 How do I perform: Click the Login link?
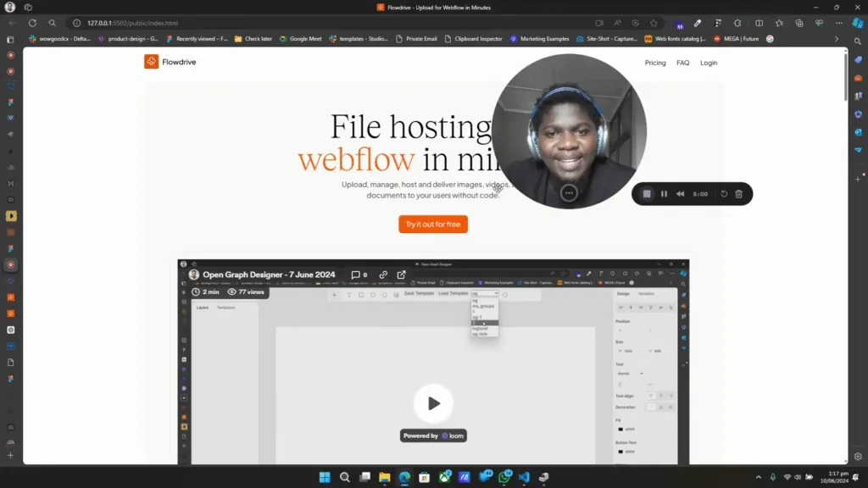point(709,62)
